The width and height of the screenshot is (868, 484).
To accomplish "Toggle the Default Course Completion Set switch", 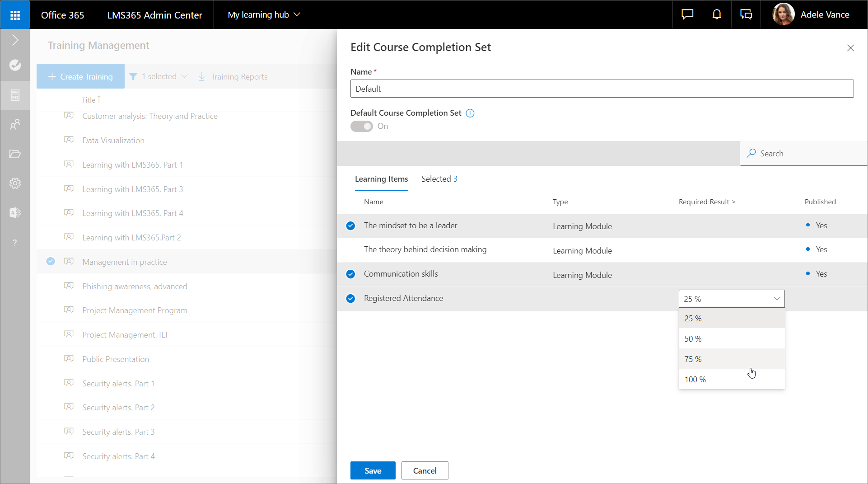I will tap(362, 127).
